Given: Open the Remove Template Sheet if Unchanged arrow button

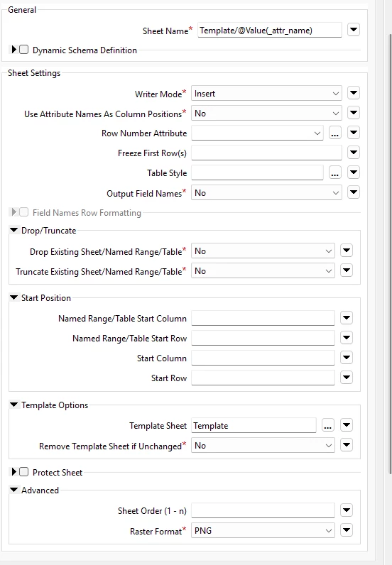Looking at the screenshot, I should click(x=347, y=444).
